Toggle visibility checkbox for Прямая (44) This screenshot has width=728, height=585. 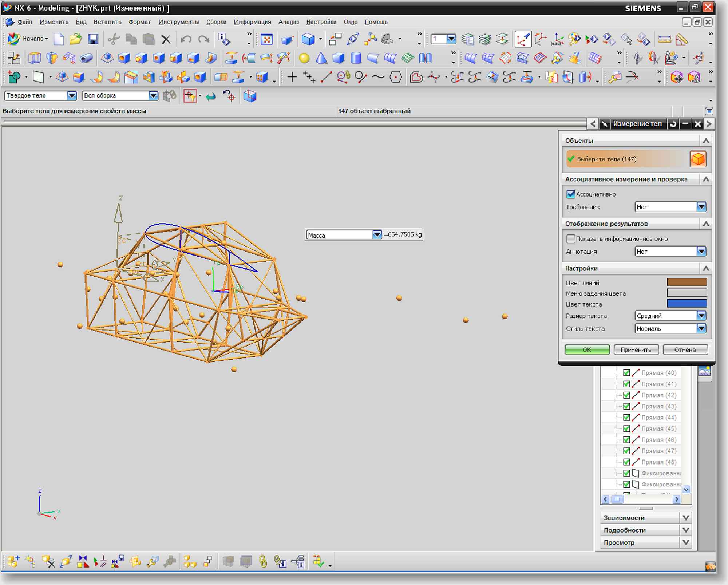click(x=626, y=417)
